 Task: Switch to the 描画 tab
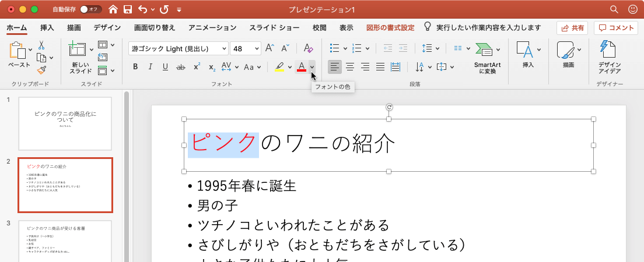pos(74,27)
